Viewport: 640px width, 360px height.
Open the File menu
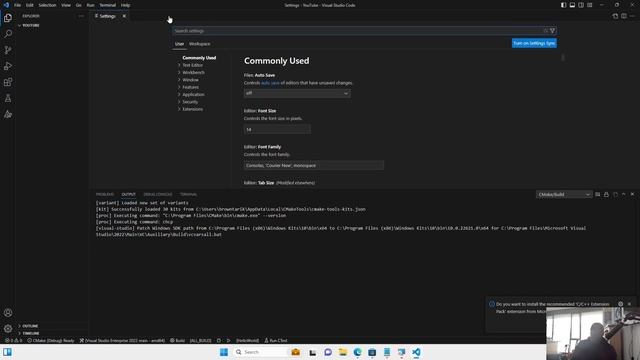(18, 5)
